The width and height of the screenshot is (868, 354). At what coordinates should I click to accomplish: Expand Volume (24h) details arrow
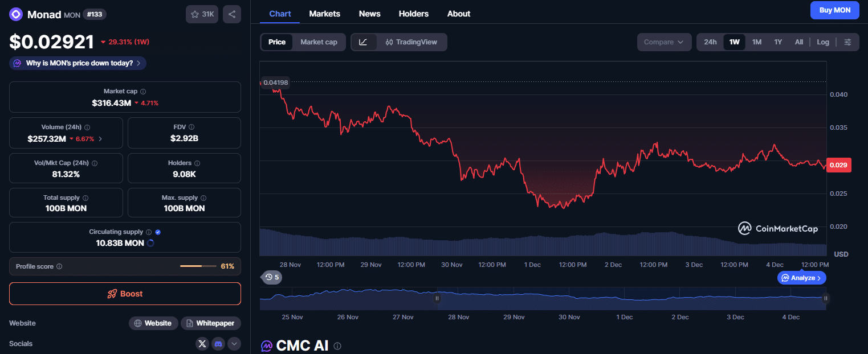pyautogui.click(x=101, y=139)
